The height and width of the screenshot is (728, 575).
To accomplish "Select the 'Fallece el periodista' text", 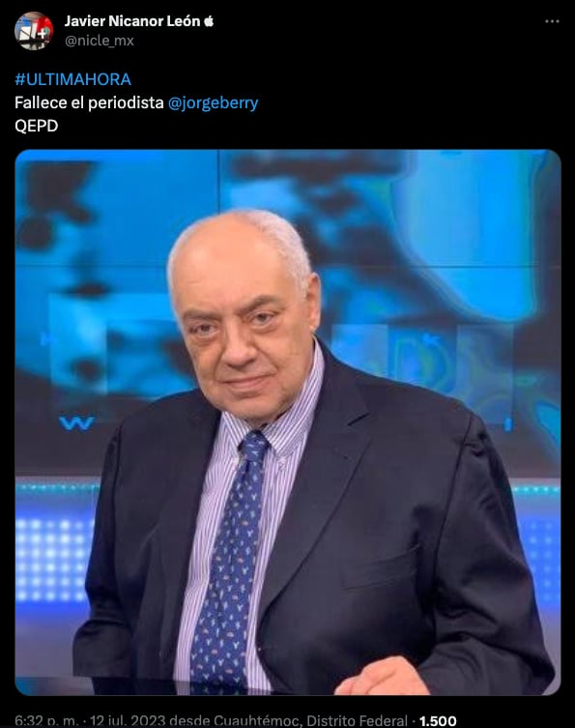I will tap(89, 102).
